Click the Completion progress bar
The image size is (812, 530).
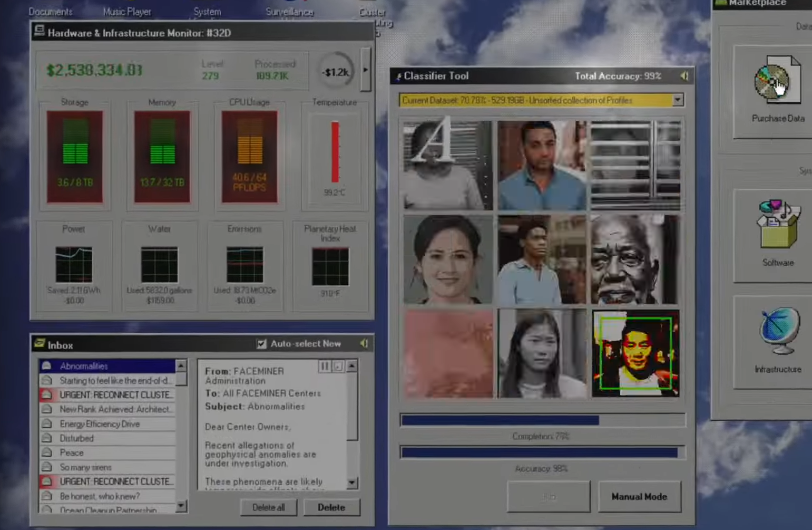[542, 420]
